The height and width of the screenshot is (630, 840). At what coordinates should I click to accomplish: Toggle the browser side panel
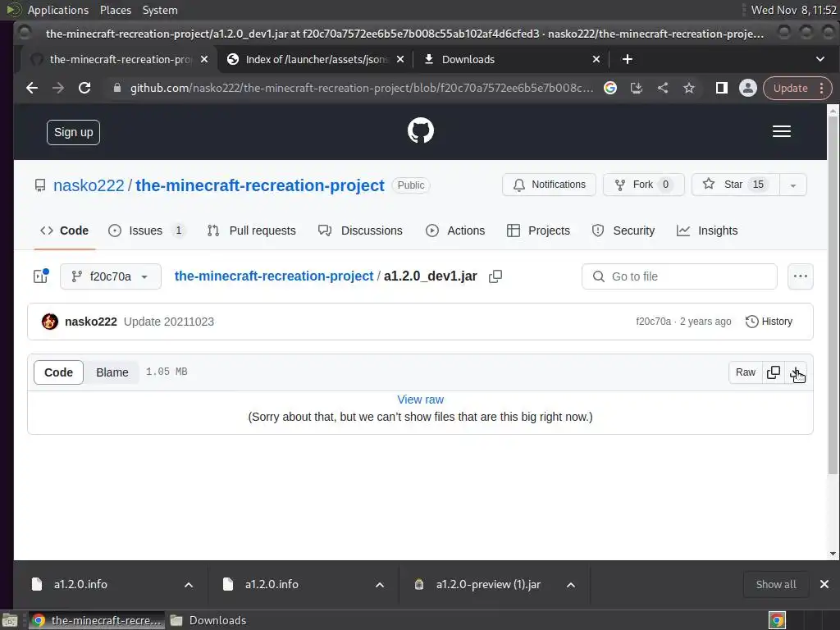(722, 88)
